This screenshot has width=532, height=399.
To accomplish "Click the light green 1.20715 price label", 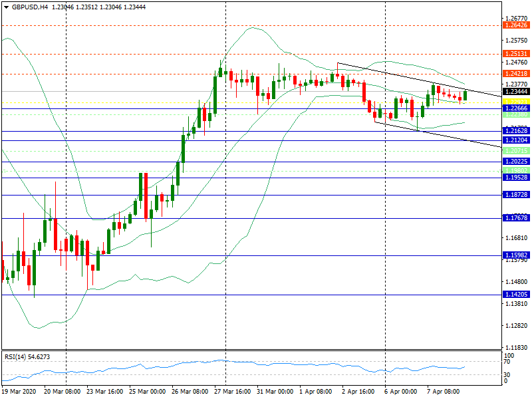I will tap(516, 152).
